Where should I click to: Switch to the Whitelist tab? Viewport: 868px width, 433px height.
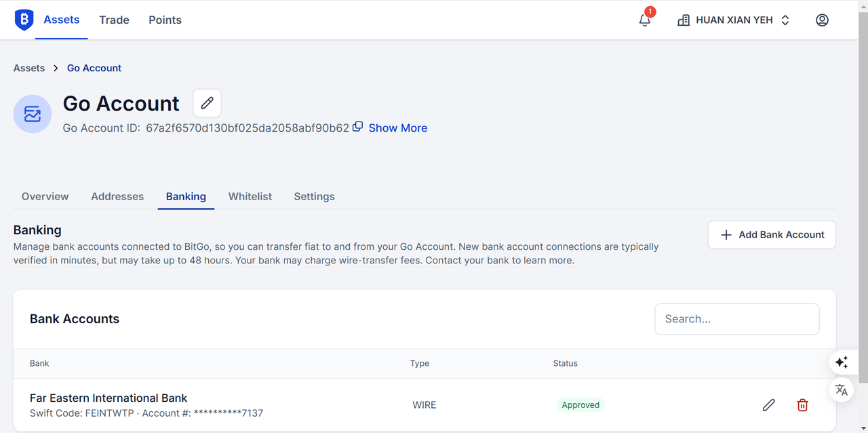coord(250,196)
